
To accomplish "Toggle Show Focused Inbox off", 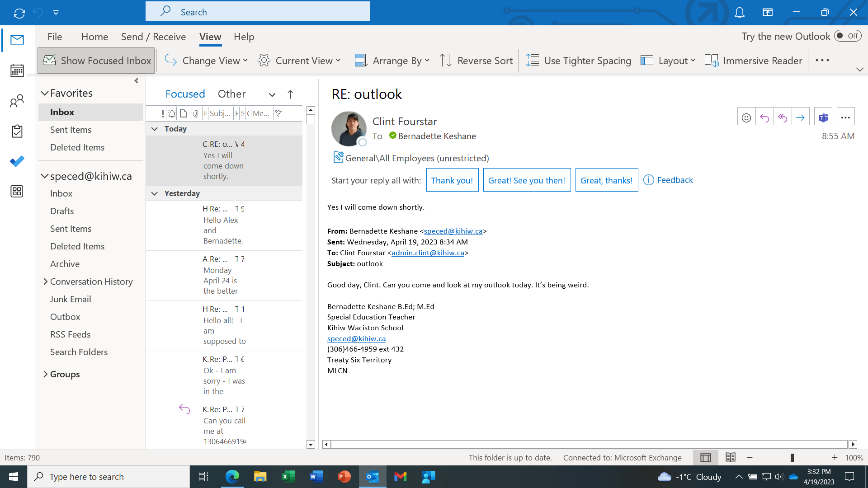I will pyautogui.click(x=96, y=60).
